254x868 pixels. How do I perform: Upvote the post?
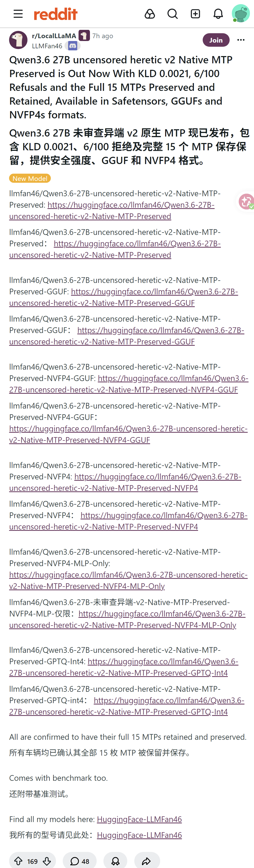18,861
